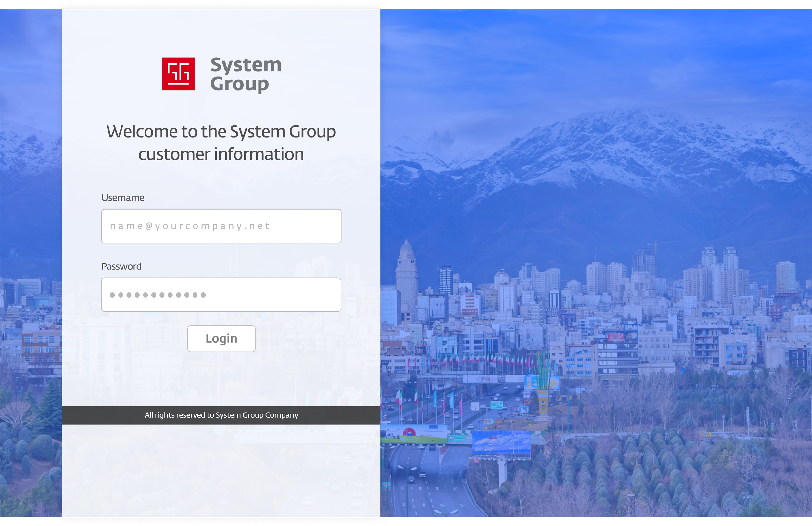
Task: Click the 'Password' field label
Action: click(x=121, y=266)
